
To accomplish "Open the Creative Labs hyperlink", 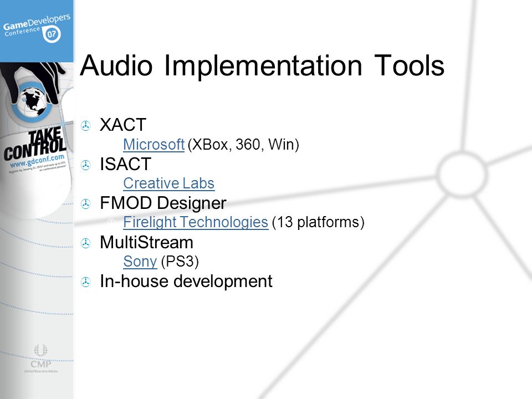I will [168, 183].
